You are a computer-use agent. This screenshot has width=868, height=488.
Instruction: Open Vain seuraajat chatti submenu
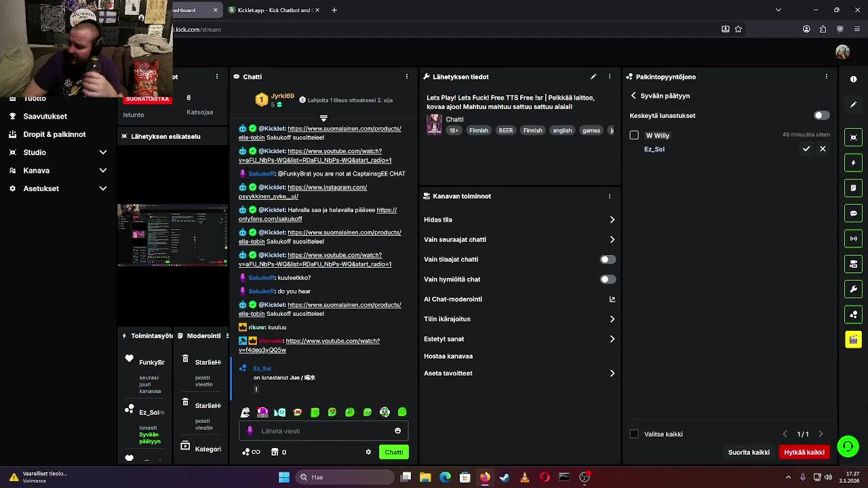click(x=519, y=239)
